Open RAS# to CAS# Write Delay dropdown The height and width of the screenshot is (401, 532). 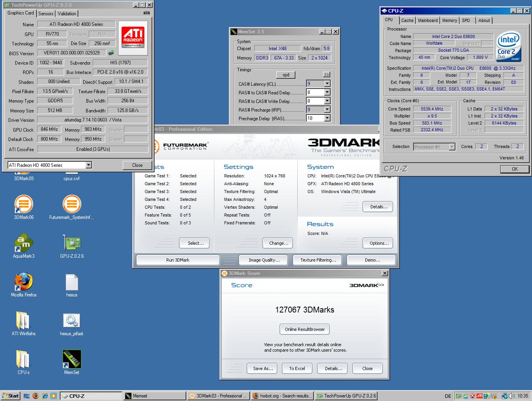pyautogui.click(x=327, y=101)
